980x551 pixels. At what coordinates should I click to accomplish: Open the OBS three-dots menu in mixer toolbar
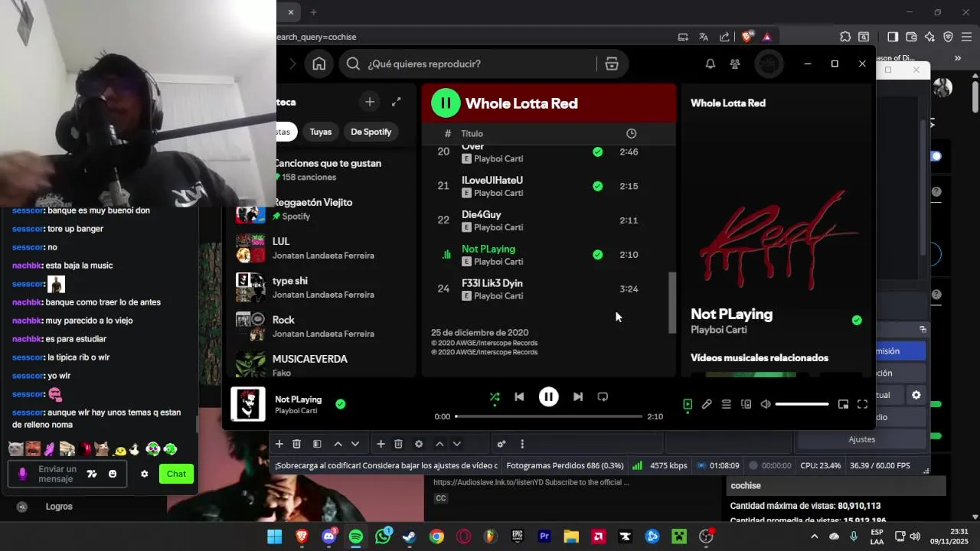coord(522,444)
